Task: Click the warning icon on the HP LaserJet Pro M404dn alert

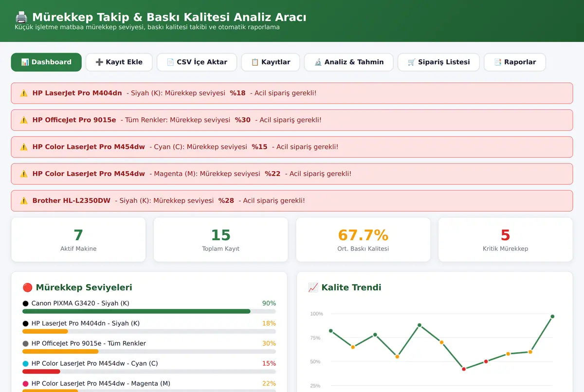Action: pyautogui.click(x=24, y=93)
